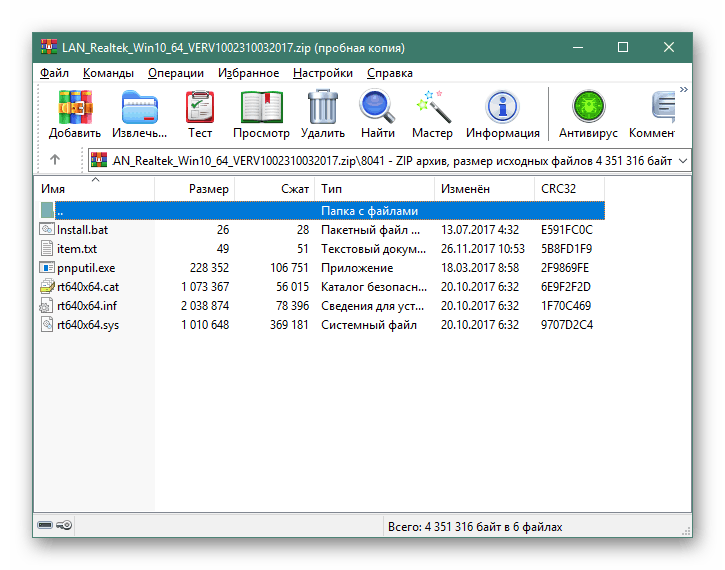Click the drive icon in status bar
725x570 pixels.
[x=45, y=525]
